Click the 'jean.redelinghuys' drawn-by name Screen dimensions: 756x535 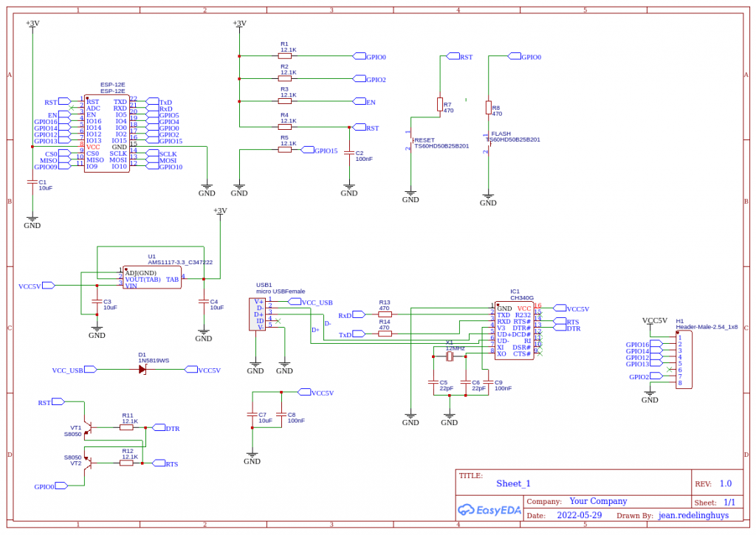694,515
